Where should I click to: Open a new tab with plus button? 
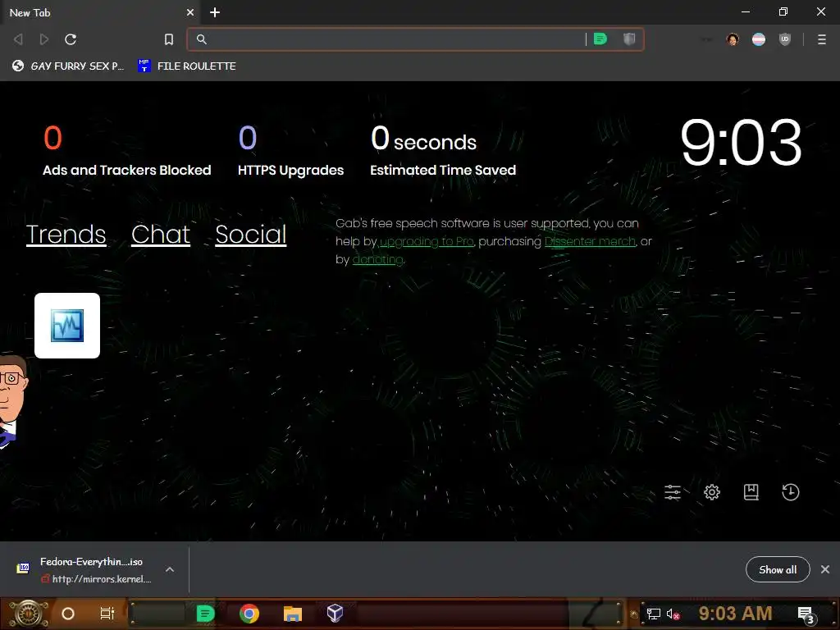tap(215, 12)
